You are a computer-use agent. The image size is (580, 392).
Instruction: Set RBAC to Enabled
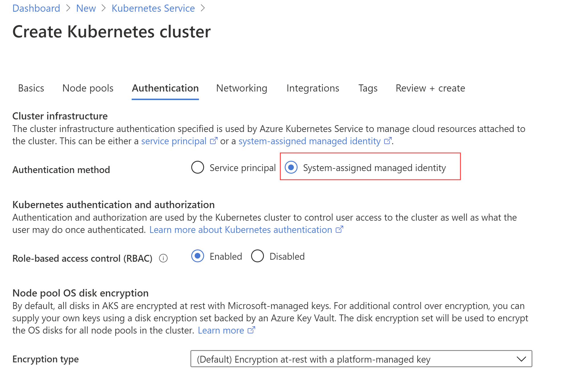pos(198,256)
